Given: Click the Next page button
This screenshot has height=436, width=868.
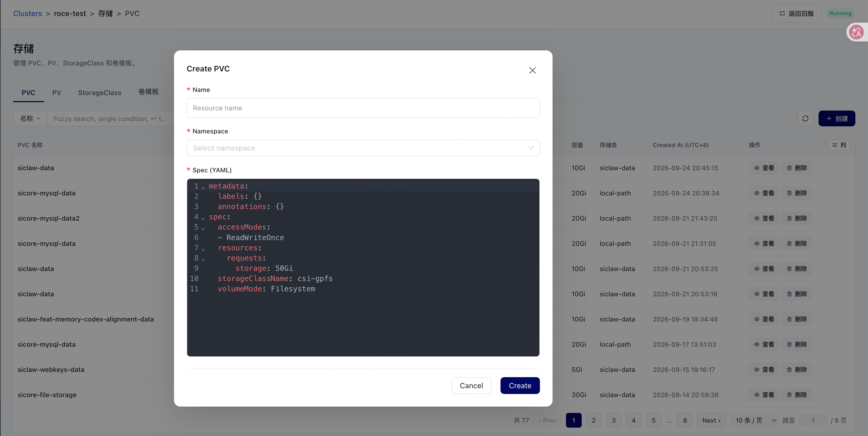Looking at the screenshot, I should (711, 420).
